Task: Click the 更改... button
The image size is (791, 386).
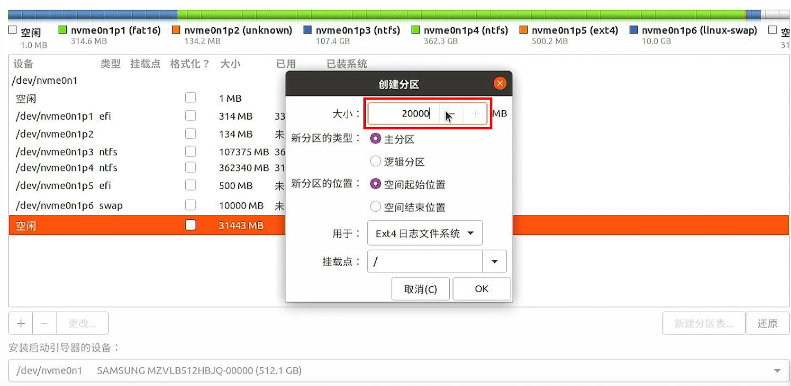Action: (x=82, y=323)
